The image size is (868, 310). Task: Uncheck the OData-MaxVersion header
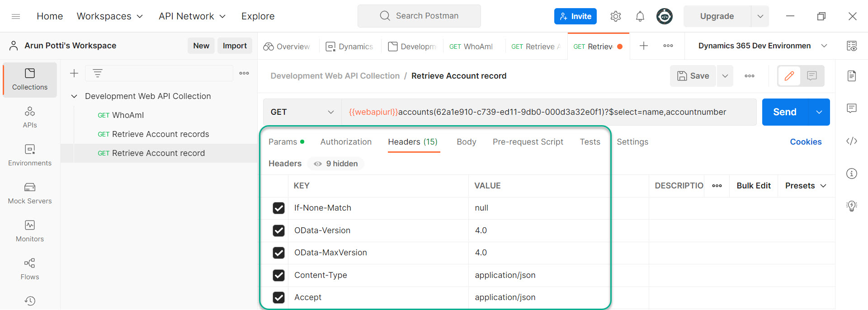pos(279,253)
